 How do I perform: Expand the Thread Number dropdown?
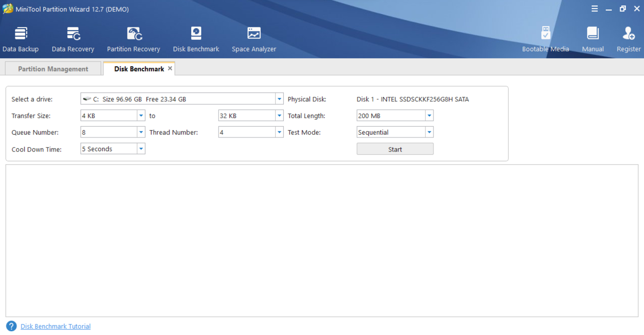pos(279,132)
